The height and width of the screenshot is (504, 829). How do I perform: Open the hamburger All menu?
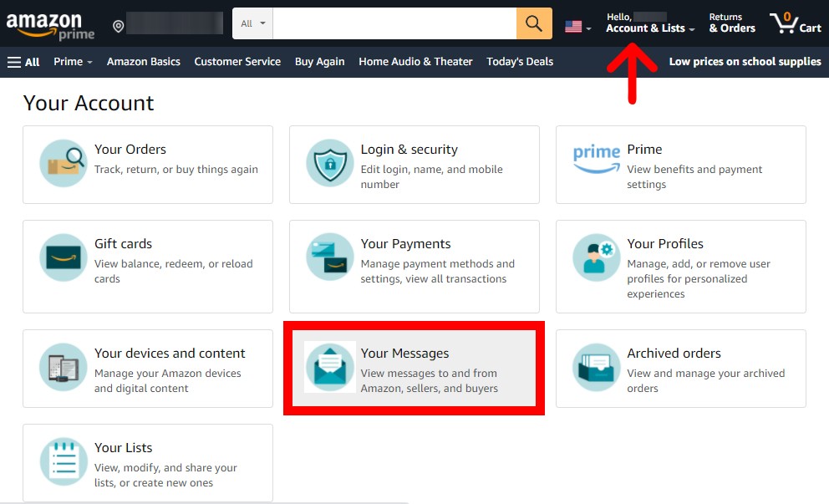coord(23,62)
